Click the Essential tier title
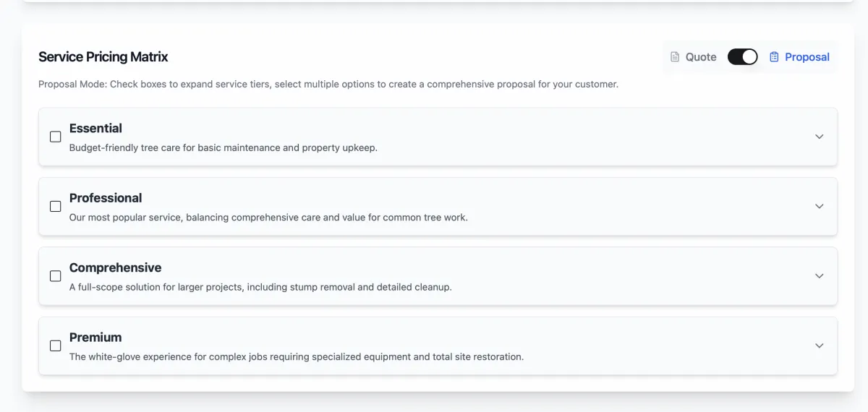Viewport: 868px width, 412px height. tap(95, 129)
